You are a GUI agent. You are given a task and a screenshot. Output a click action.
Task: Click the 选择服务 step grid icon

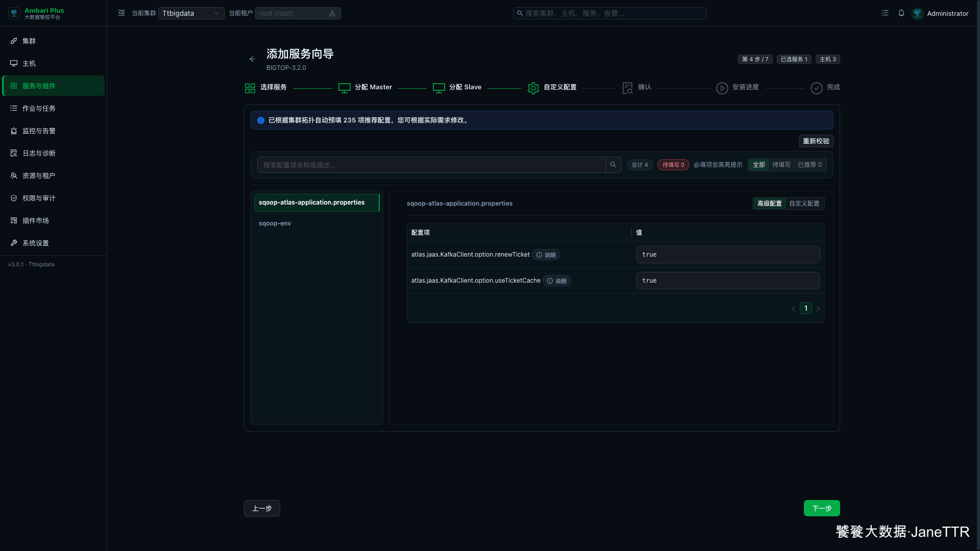[x=250, y=88]
